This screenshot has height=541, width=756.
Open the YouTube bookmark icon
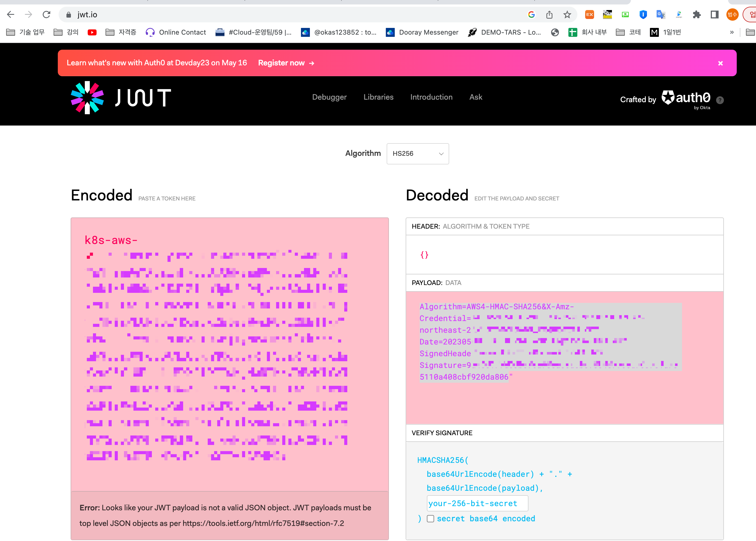(x=92, y=32)
